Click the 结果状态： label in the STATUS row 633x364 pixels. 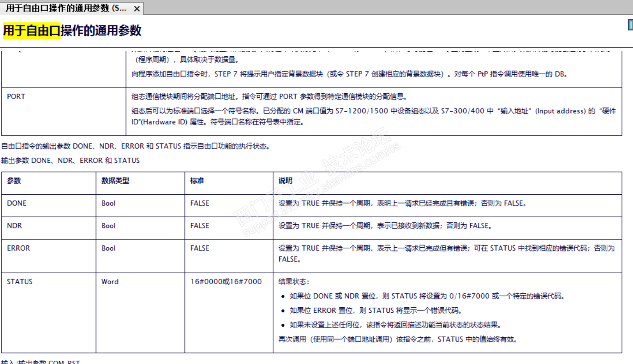click(x=294, y=281)
